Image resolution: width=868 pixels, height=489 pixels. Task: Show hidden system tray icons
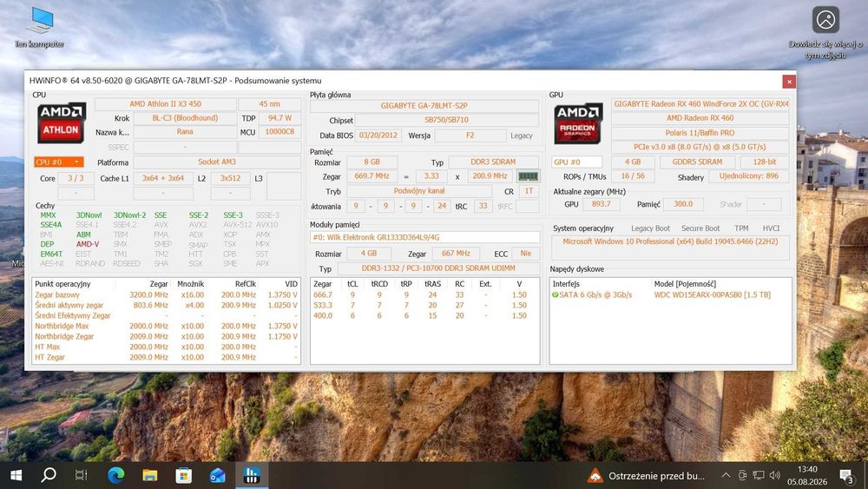[x=726, y=475]
